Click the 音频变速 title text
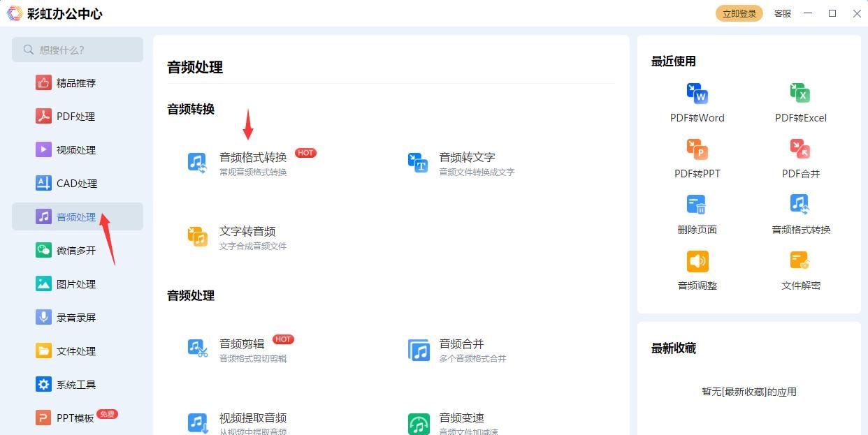This screenshot has height=435, width=868. (x=461, y=418)
